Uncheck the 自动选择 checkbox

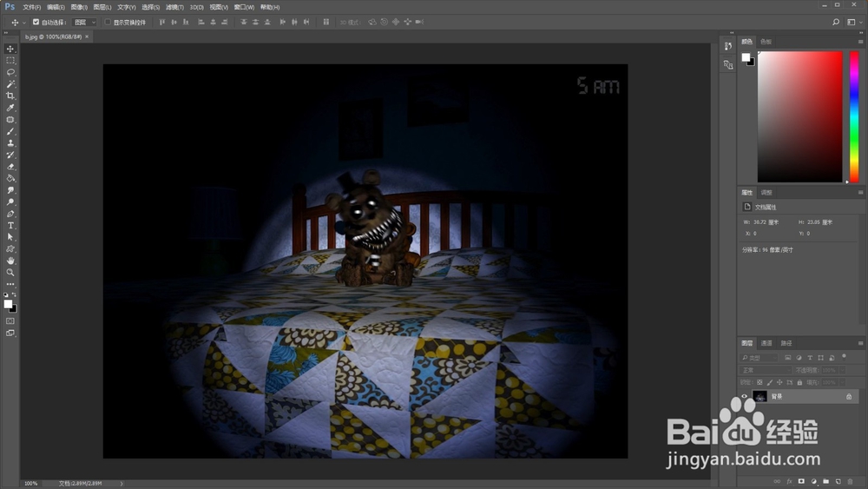36,23
